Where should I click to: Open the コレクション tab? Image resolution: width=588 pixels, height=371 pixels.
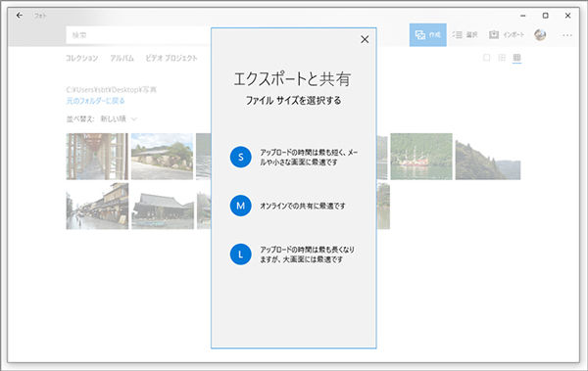81,58
